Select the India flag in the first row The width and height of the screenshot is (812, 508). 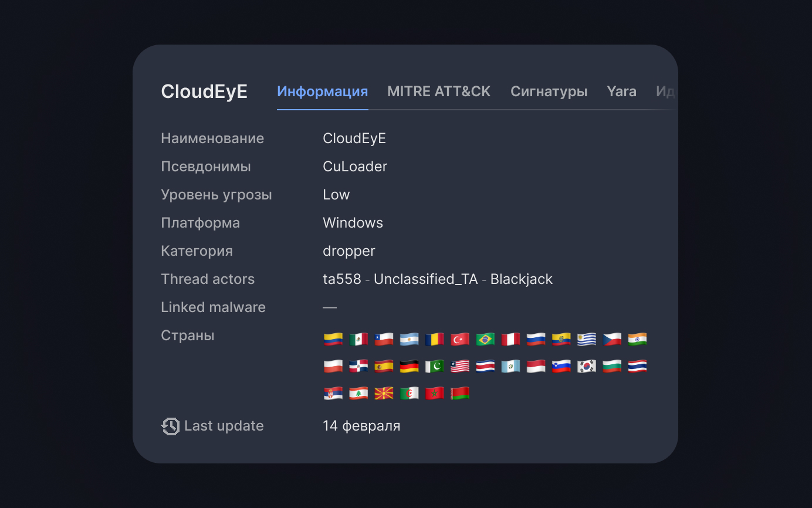pyautogui.click(x=637, y=339)
